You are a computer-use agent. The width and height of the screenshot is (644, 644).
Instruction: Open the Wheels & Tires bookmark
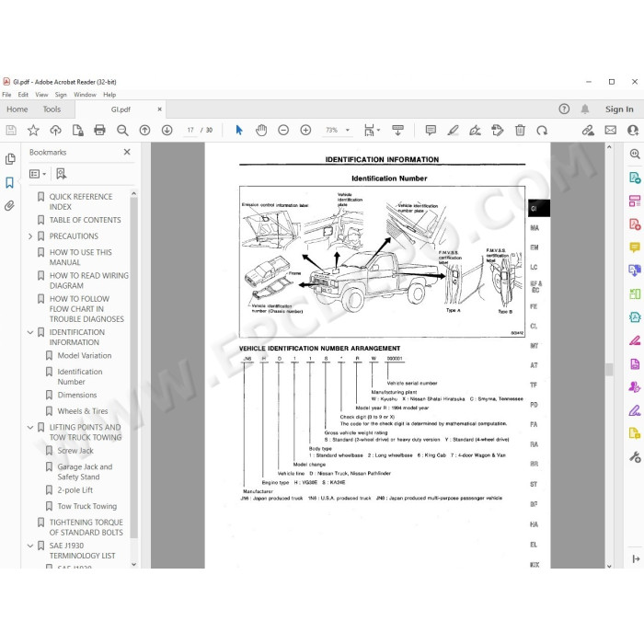[83, 411]
